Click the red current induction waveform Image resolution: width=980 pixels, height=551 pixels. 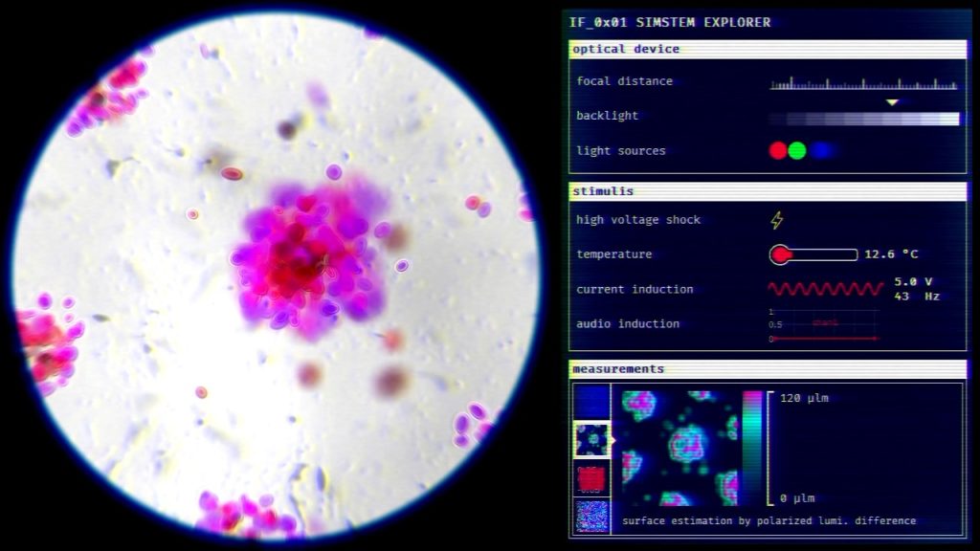(x=826, y=289)
